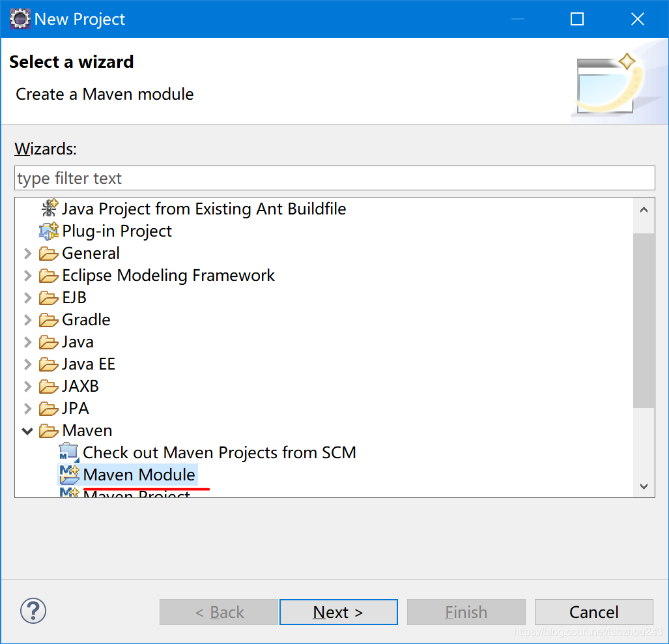This screenshot has width=669, height=644.
Task: Select the Java category label
Action: [x=78, y=342]
